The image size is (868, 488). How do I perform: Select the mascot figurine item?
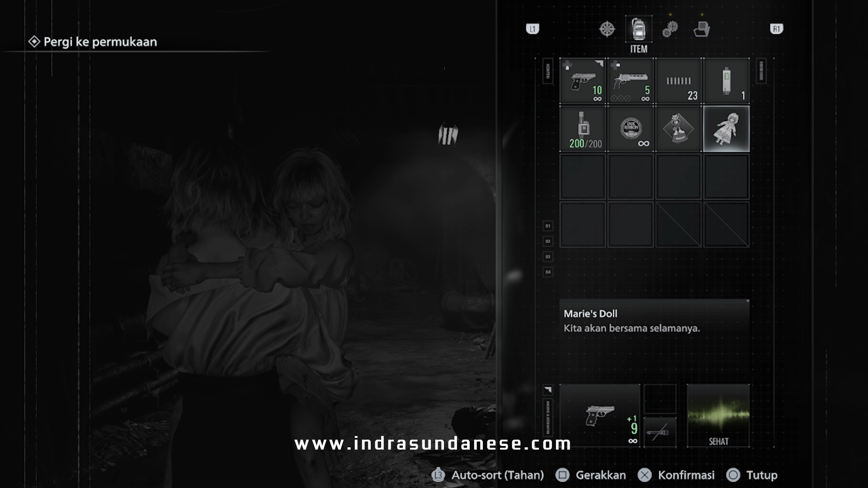pos(679,129)
